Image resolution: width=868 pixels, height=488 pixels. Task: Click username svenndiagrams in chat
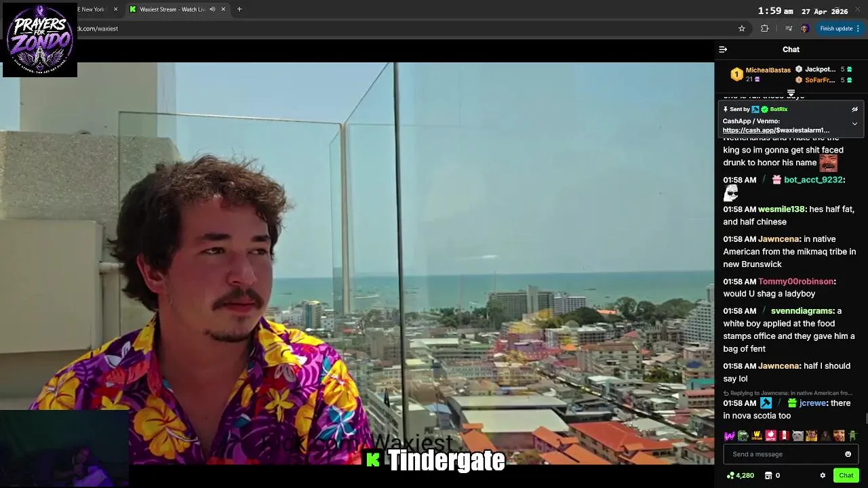(x=802, y=311)
